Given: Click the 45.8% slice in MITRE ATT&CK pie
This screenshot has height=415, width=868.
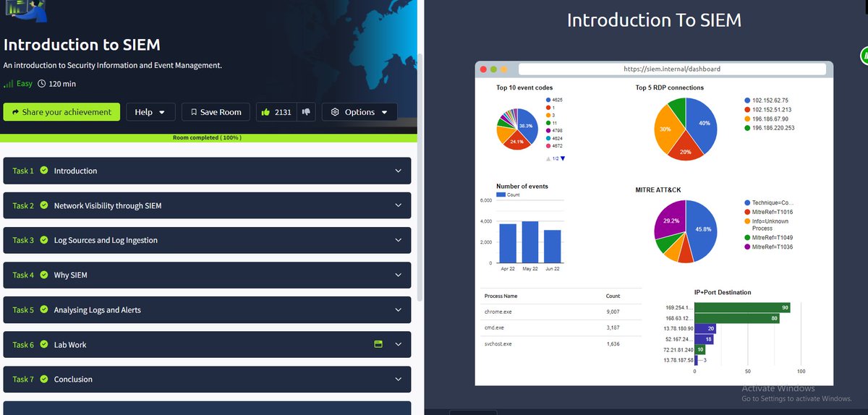Looking at the screenshot, I should pos(702,229).
